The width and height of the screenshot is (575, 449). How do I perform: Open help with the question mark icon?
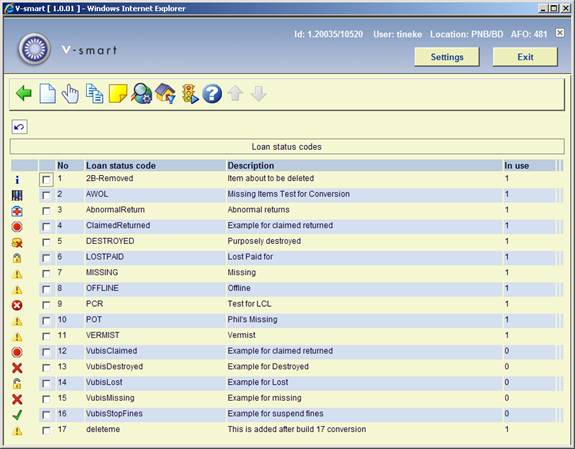coord(212,94)
